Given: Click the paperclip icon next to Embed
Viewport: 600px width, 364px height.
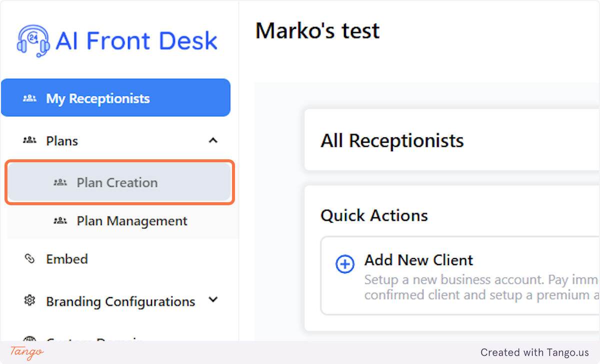Looking at the screenshot, I should (30, 259).
